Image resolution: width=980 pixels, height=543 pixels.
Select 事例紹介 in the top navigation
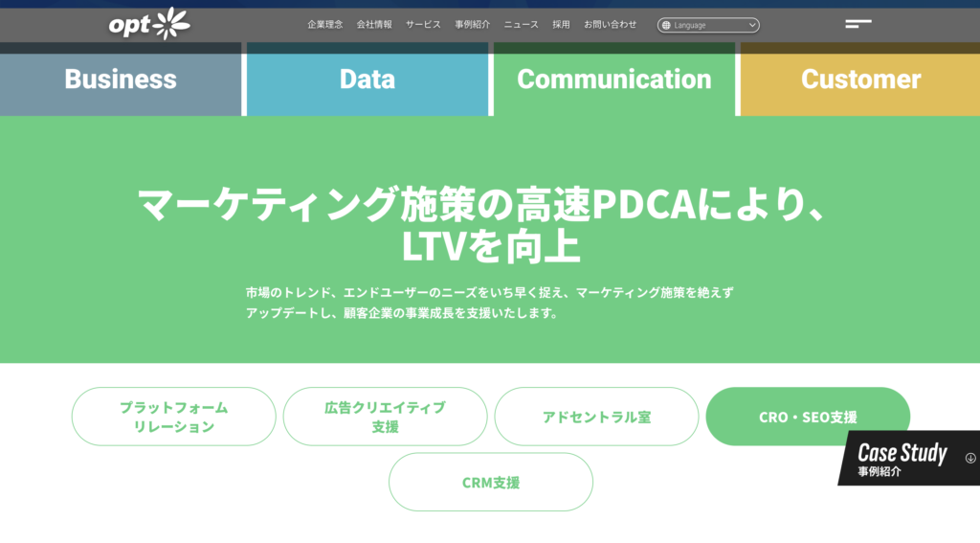point(473,25)
